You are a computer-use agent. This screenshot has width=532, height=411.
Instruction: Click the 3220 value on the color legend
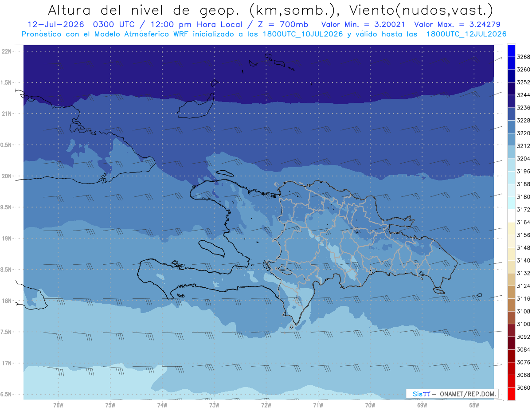524,133
